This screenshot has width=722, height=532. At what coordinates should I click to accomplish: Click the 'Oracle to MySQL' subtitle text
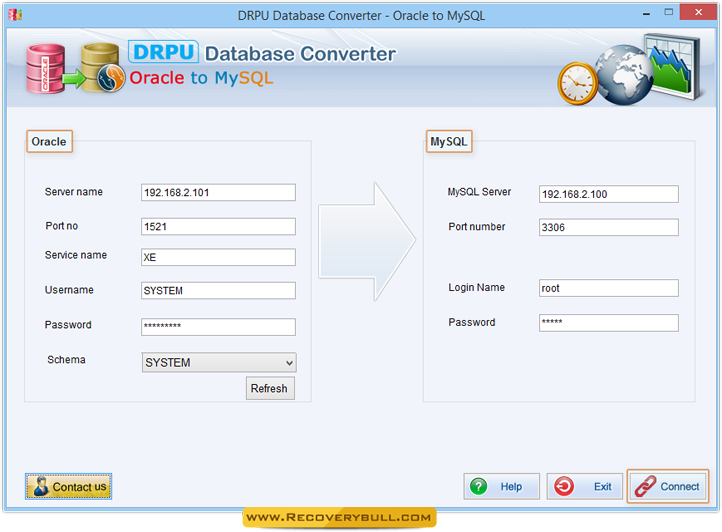coord(201,78)
